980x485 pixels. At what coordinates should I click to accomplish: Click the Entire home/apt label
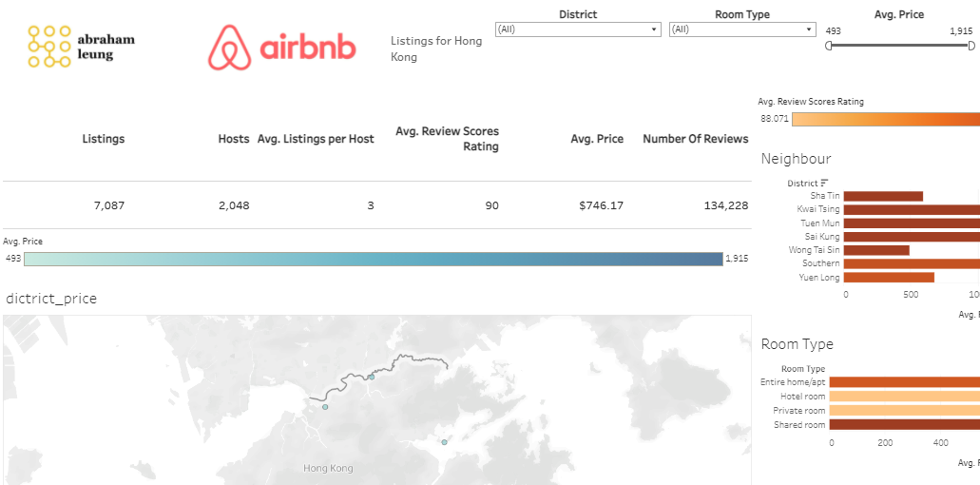793,382
